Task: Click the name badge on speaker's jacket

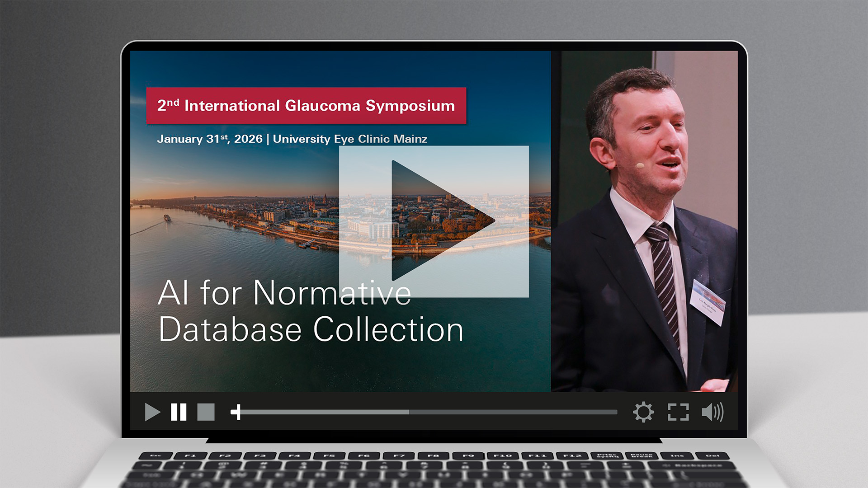Action: 708,302
